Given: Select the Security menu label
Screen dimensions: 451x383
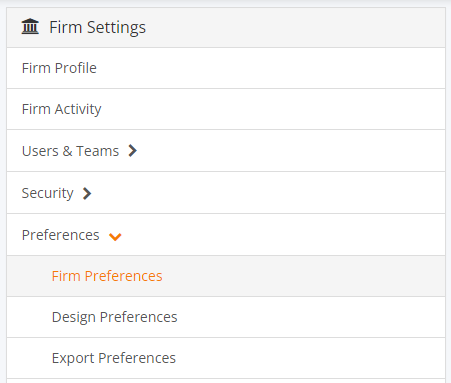Looking at the screenshot, I should pos(48,193).
